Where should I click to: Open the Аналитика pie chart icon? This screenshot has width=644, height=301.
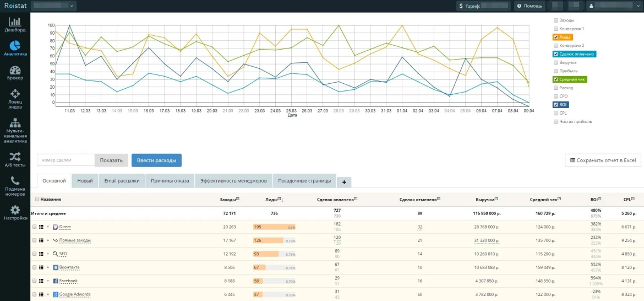click(15, 45)
